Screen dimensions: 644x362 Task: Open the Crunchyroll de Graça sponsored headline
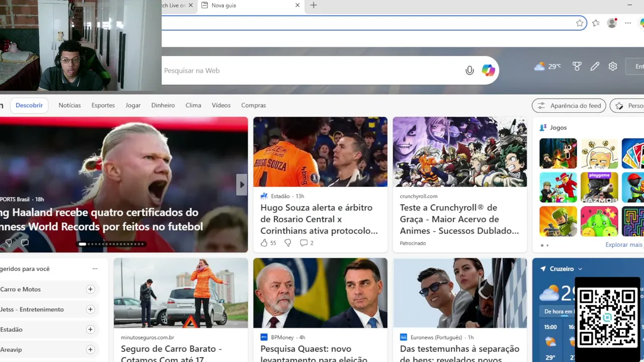pyautogui.click(x=459, y=219)
